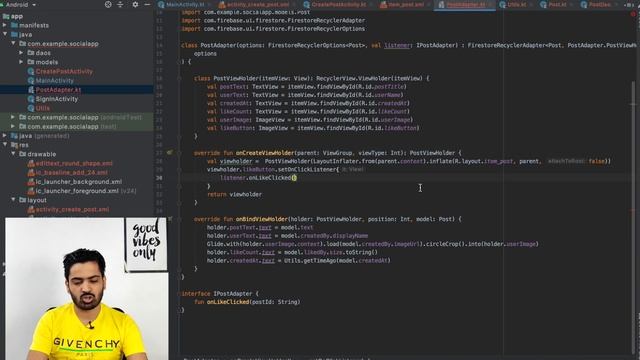Switch to the item_post.xml tab
The height and width of the screenshot is (360, 640).
403,4
